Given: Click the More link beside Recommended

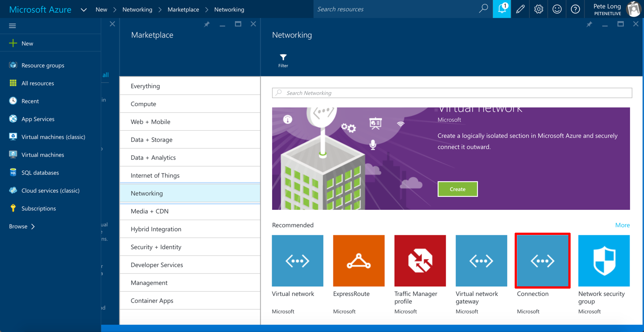Looking at the screenshot, I should point(622,225).
